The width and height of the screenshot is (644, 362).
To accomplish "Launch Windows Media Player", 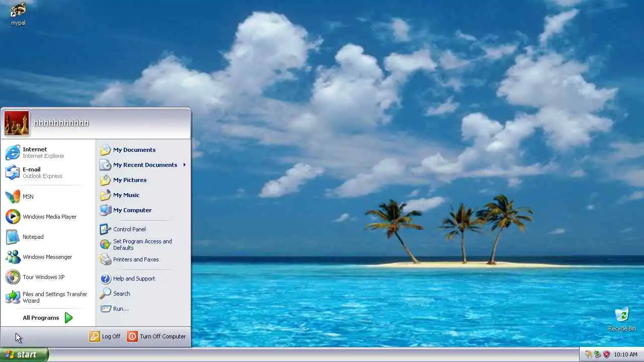I will tap(48, 217).
